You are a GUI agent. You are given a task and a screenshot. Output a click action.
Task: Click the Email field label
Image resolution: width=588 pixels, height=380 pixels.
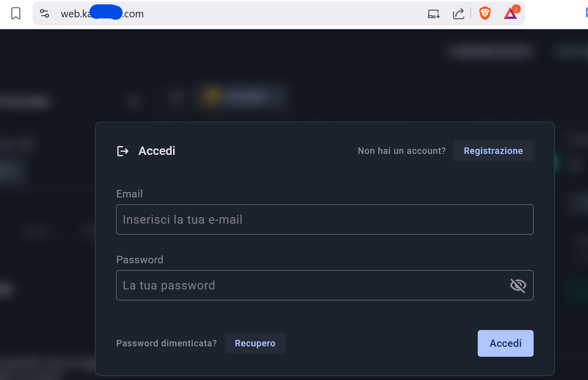tap(130, 194)
